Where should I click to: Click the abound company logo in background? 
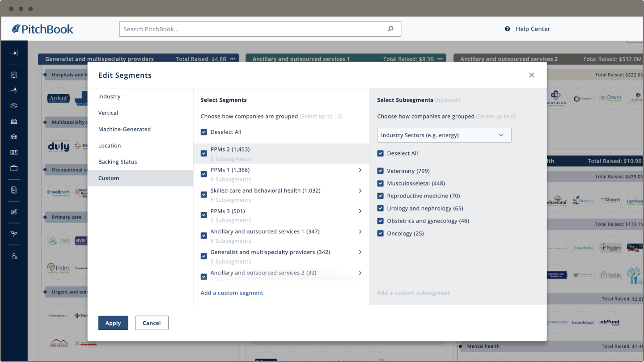(x=610, y=322)
